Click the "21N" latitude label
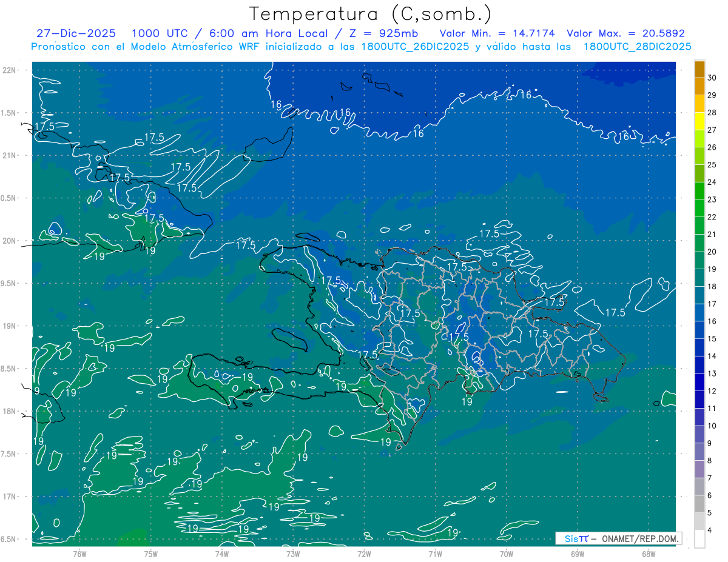728x562 pixels. tap(9, 155)
